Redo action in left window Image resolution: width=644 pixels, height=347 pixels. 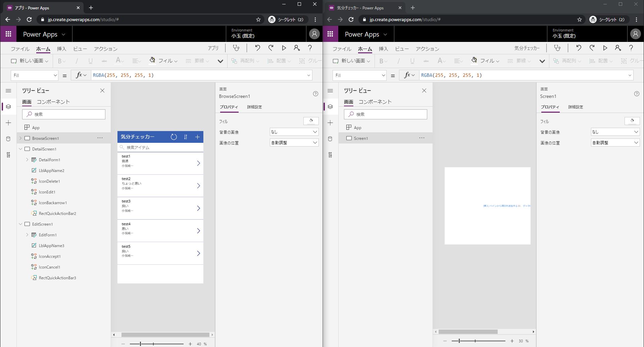271,48
